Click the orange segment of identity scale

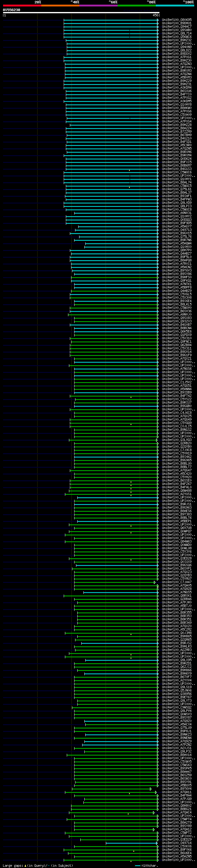(60, 6)
